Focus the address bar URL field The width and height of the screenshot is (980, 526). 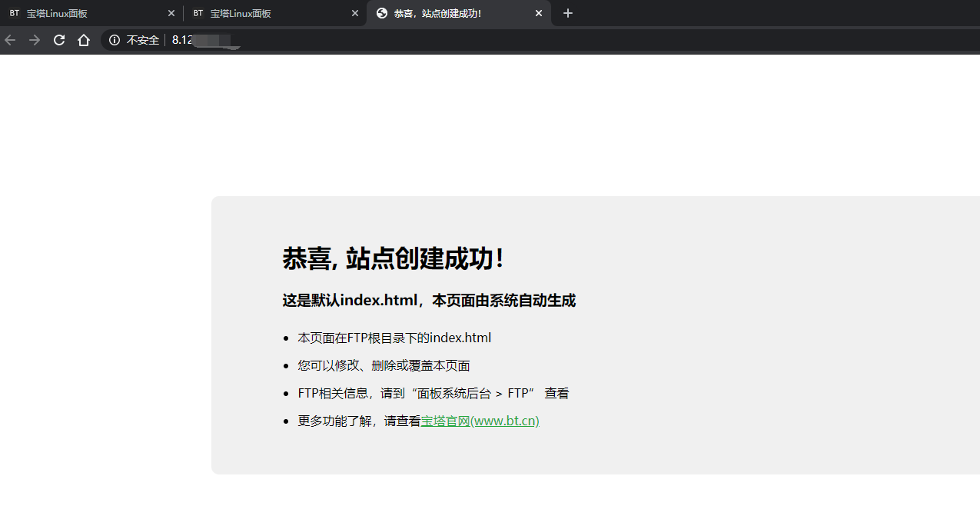coord(461,40)
